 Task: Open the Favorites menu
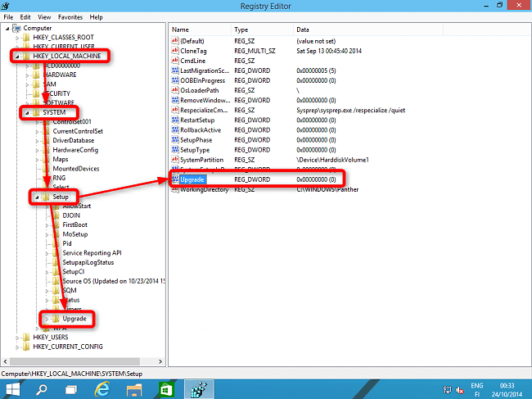click(x=69, y=16)
